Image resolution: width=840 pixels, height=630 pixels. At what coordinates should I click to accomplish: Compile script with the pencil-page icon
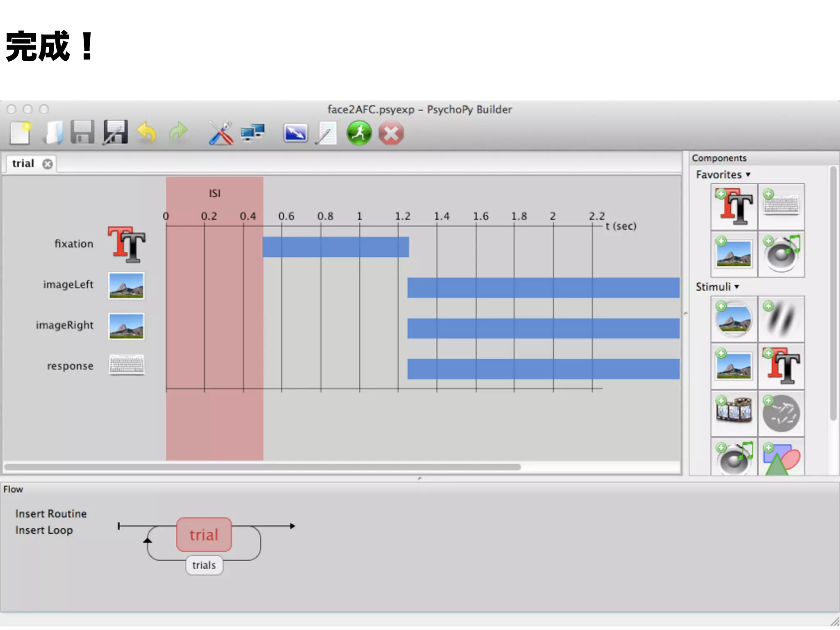[x=326, y=133]
